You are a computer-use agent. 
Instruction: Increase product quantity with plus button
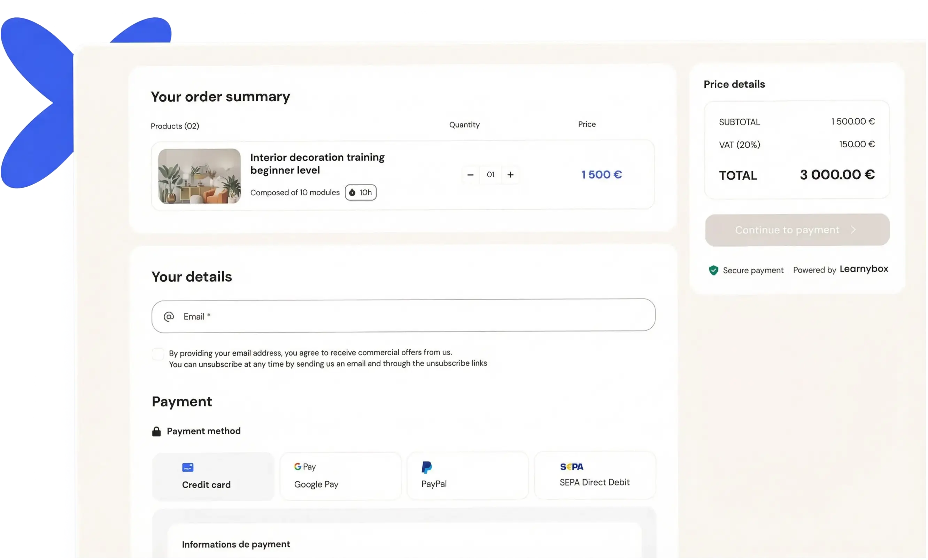[x=510, y=174]
